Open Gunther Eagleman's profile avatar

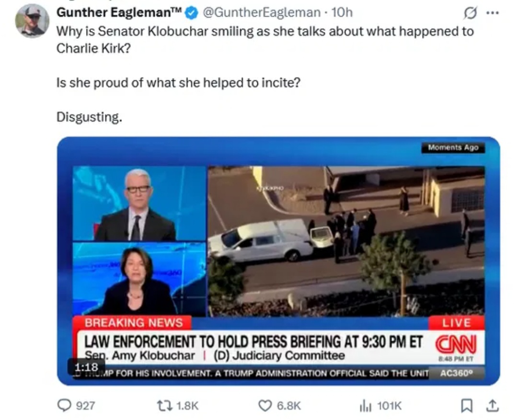(32, 21)
